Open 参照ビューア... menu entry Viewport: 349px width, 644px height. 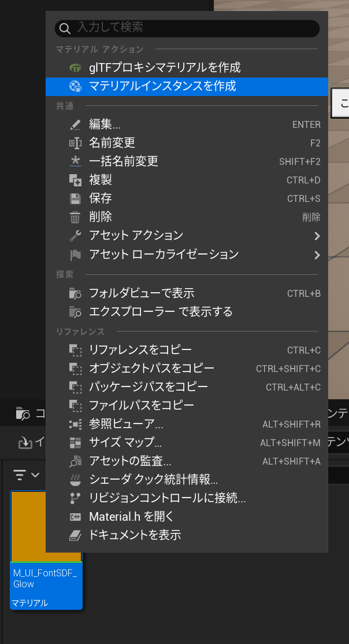coord(187,424)
